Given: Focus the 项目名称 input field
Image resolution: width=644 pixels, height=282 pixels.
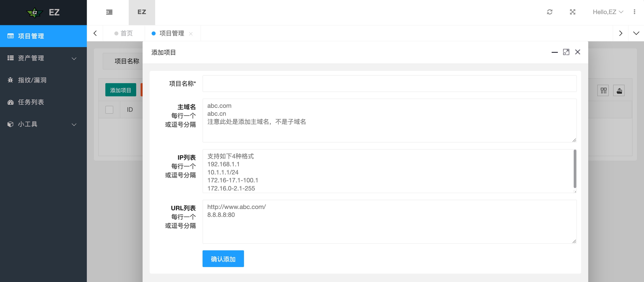Looking at the screenshot, I should click(x=389, y=84).
